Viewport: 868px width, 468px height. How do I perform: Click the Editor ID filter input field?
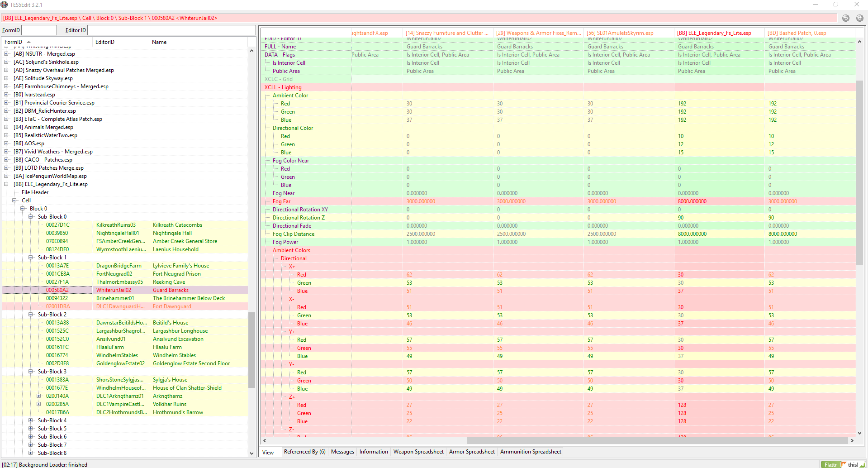pyautogui.click(x=171, y=30)
